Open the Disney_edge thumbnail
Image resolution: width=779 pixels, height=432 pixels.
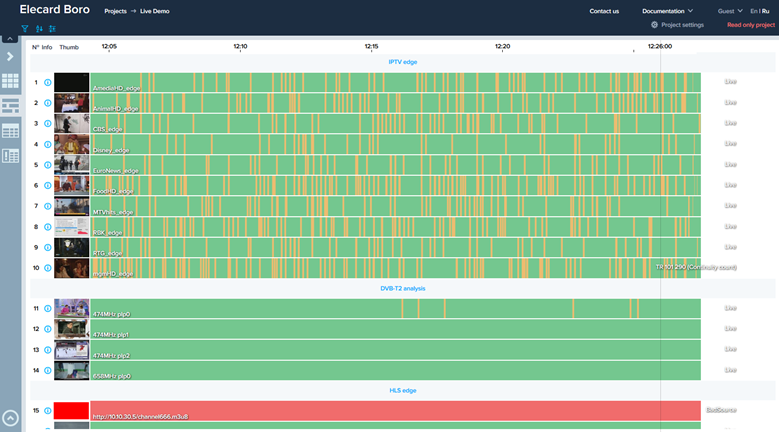pos(72,144)
